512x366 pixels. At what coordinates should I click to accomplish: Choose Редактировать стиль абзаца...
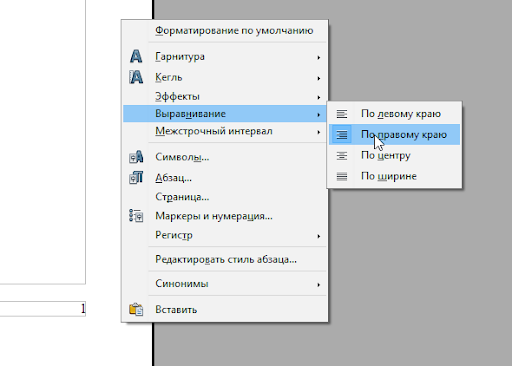pyautogui.click(x=225, y=259)
